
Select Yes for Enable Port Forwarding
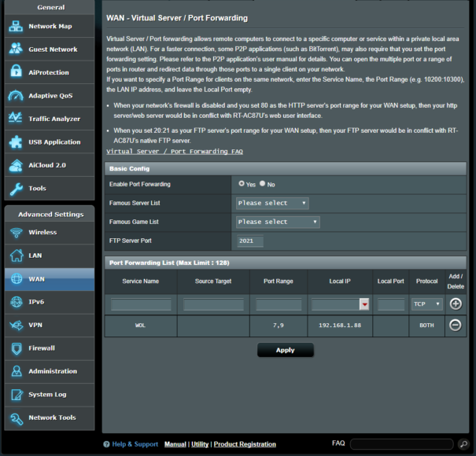pos(242,183)
